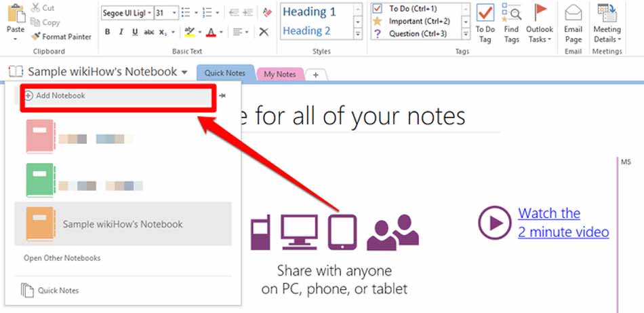This screenshot has height=313, width=644.
Task: Pin the notebook pane with pushpin icon
Action: (222, 96)
